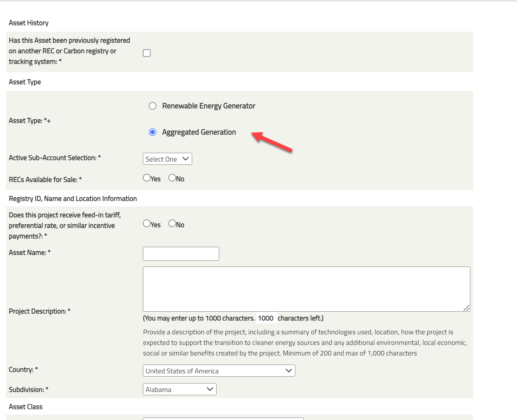Select Yes for feed-in tariff question
The width and height of the screenshot is (517, 420).
coord(147,223)
